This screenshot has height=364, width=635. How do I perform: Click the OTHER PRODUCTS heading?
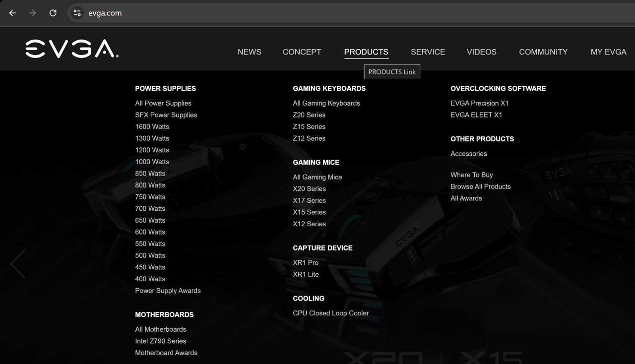(x=482, y=139)
